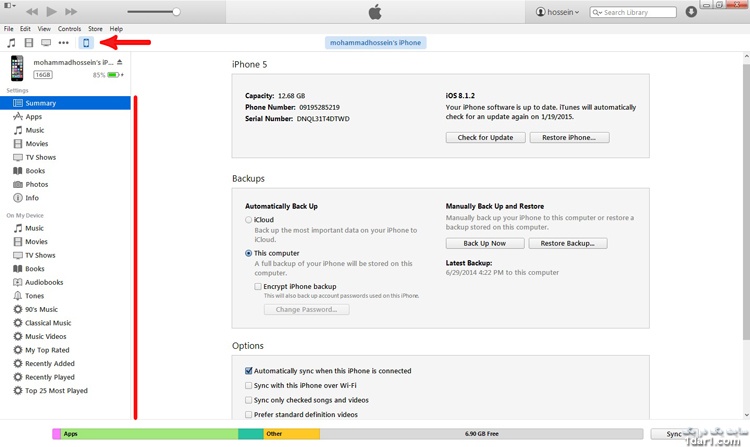750x447 pixels.
Task: Open the Recently Added playlist
Action: click(x=65, y=363)
